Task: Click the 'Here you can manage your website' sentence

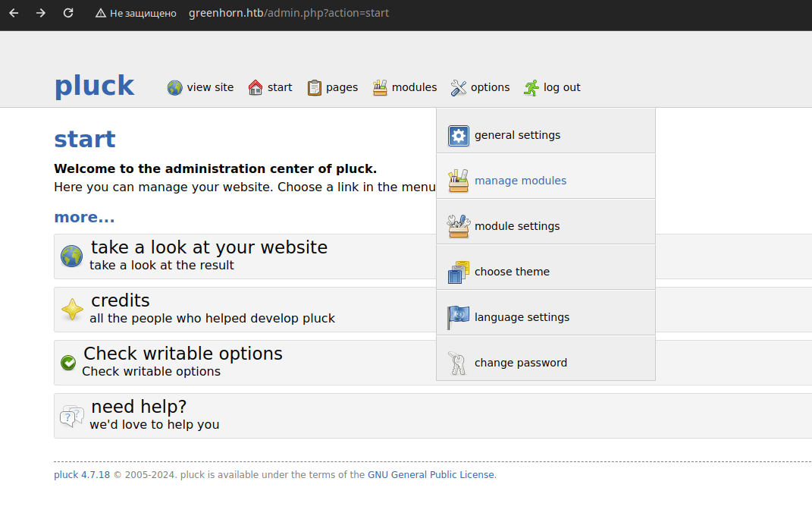Action: coord(244,187)
